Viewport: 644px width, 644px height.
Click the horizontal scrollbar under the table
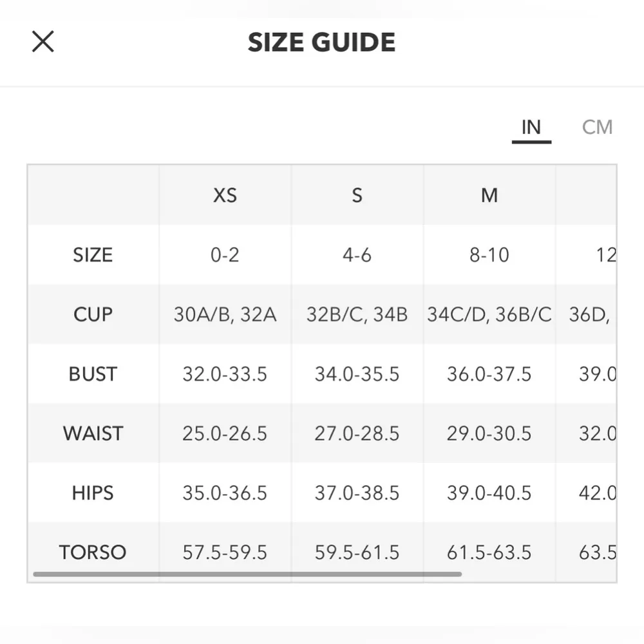[x=247, y=574]
